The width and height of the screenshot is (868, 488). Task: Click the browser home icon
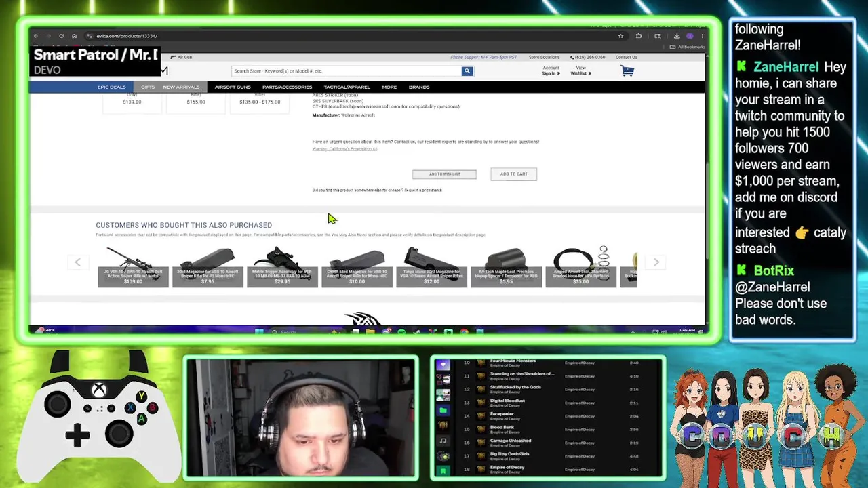point(74,36)
